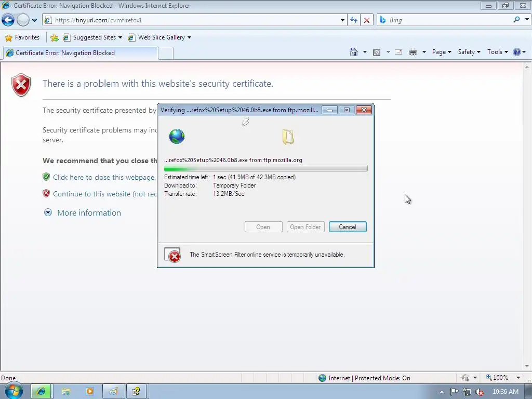The width and height of the screenshot is (532, 399).
Task: Click the muted volume tray icon
Action: [x=480, y=392]
